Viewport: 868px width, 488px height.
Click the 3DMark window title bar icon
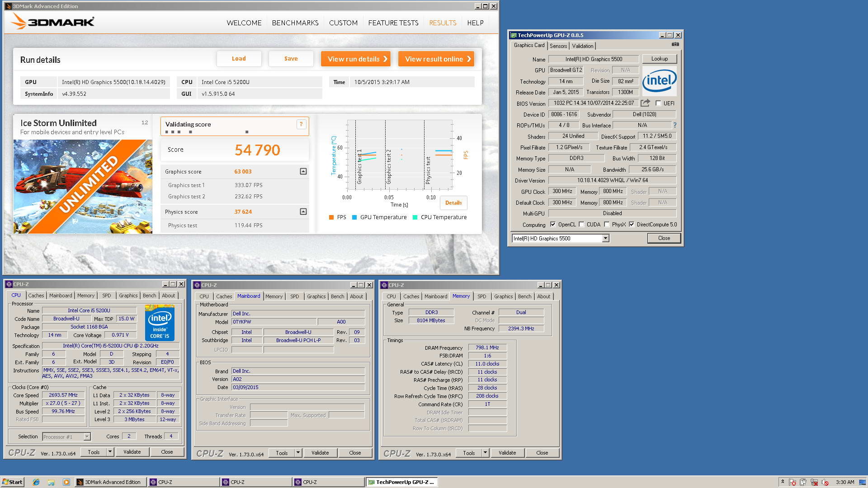8,6
